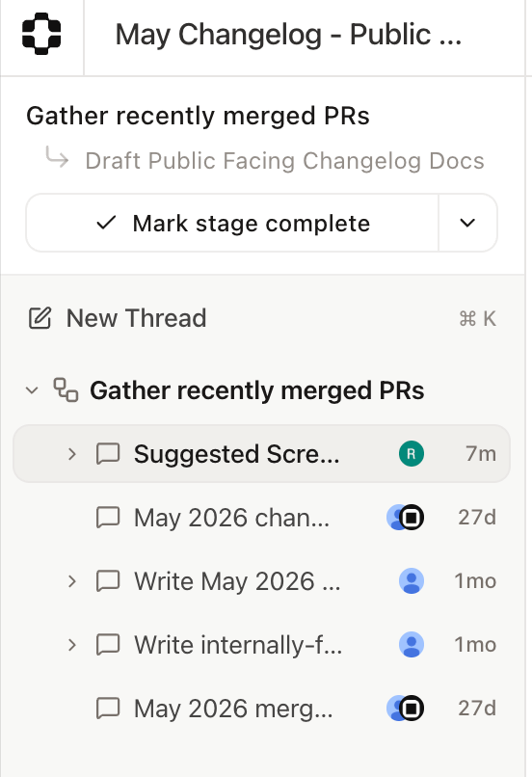The image size is (532, 777).
Task: Click the stage workflow icon beside Gather
Action: (66, 390)
